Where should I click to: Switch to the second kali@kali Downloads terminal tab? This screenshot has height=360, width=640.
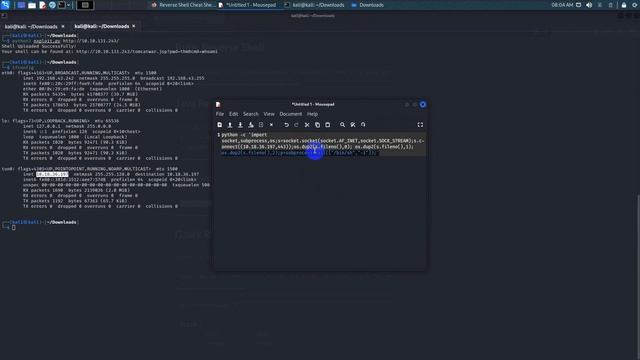(x=102, y=27)
